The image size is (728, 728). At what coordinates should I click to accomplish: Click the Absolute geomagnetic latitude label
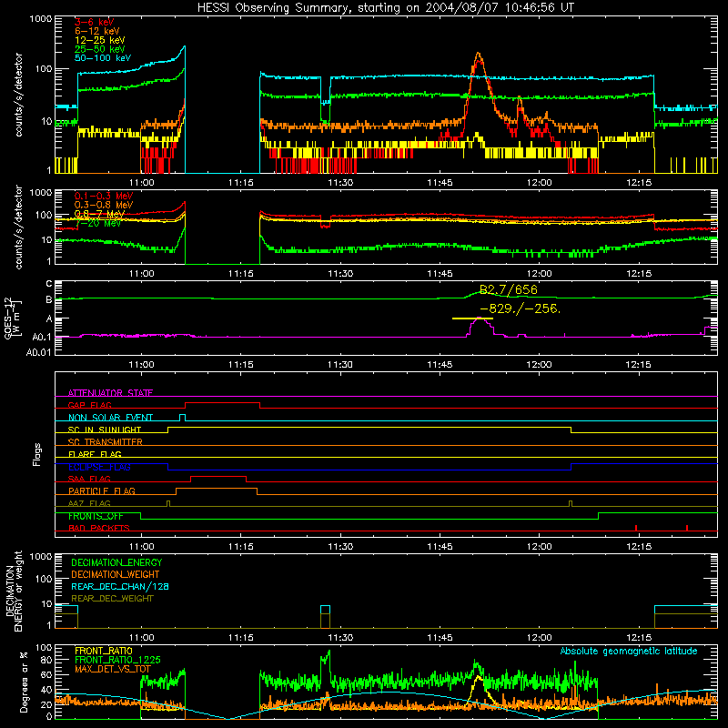pos(629,651)
